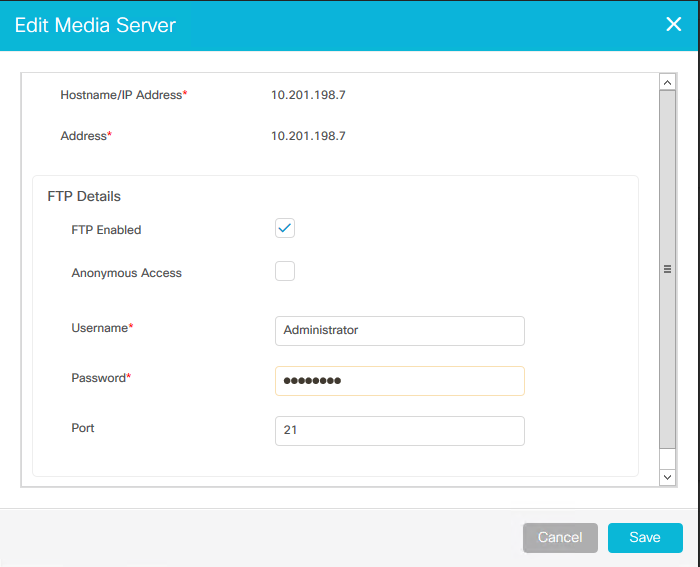Click the scrollbar down arrow

tap(667, 477)
